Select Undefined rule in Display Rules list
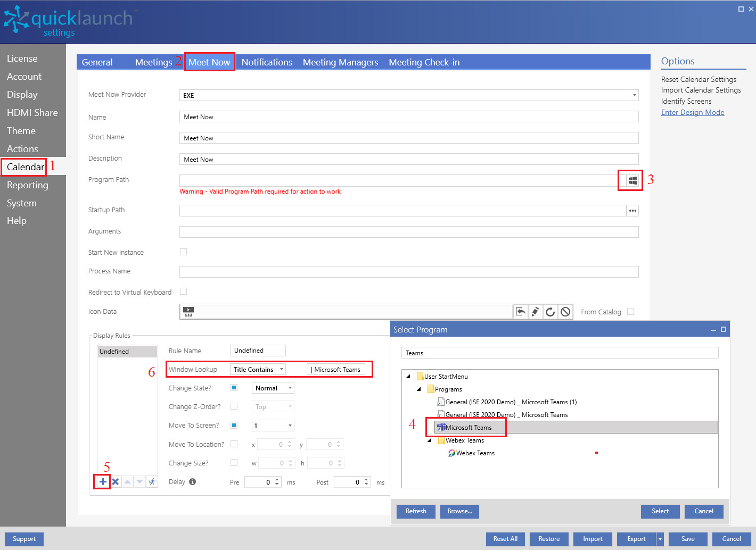Image resolution: width=756 pixels, height=550 pixels. click(x=127, y=352)
